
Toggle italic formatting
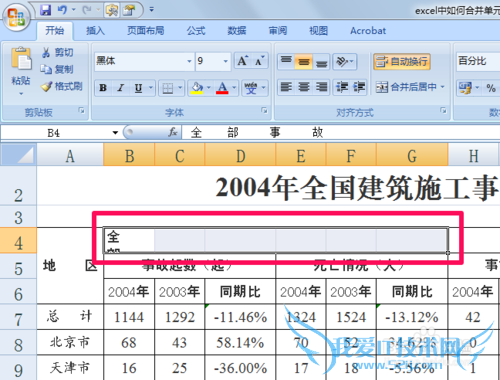120,88
